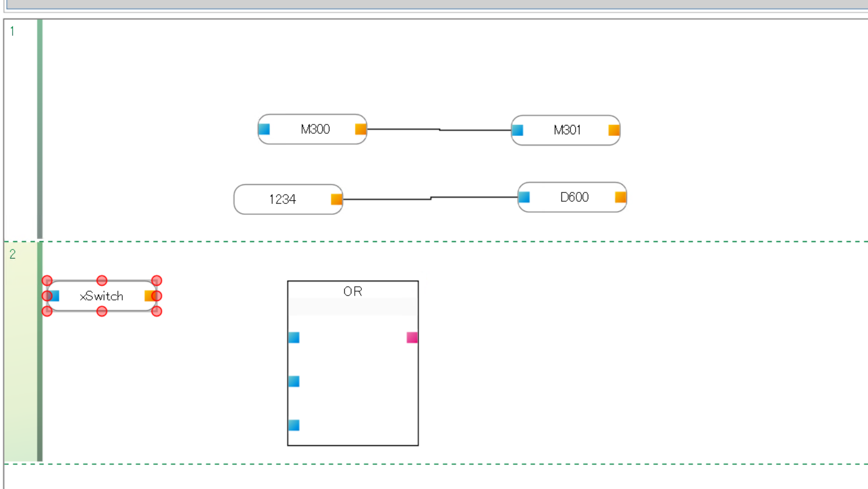
Task: Click the 1234 constant block
Action: tap(282, 200)
